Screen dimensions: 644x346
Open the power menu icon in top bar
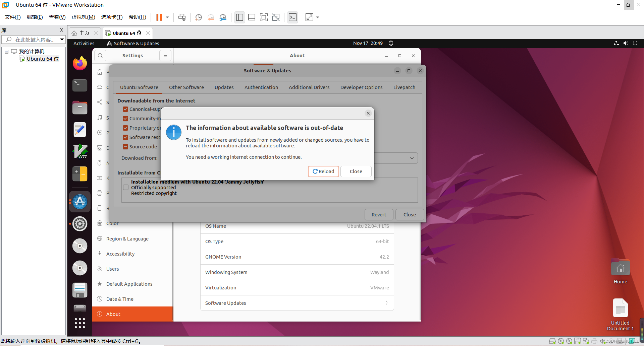pyautogui.click(x=635, y=43)
